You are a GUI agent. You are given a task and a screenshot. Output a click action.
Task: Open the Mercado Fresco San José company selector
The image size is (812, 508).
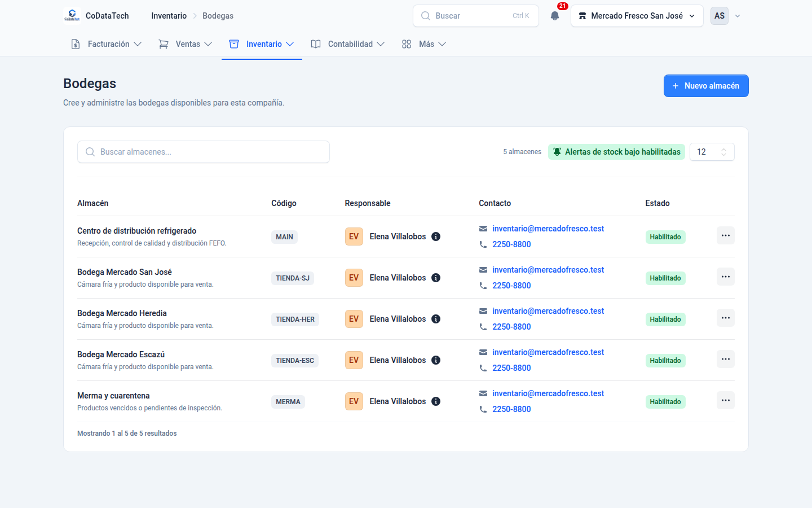(x=637, y=16)
